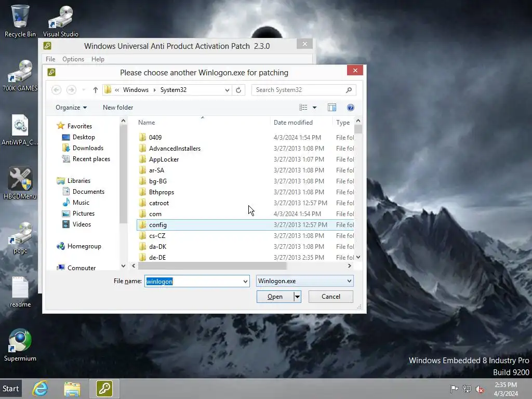Image resolution: width=532 pixels, height=399 pixels.
Task: Show the preview pane icon
Action: tap(332, 108)
